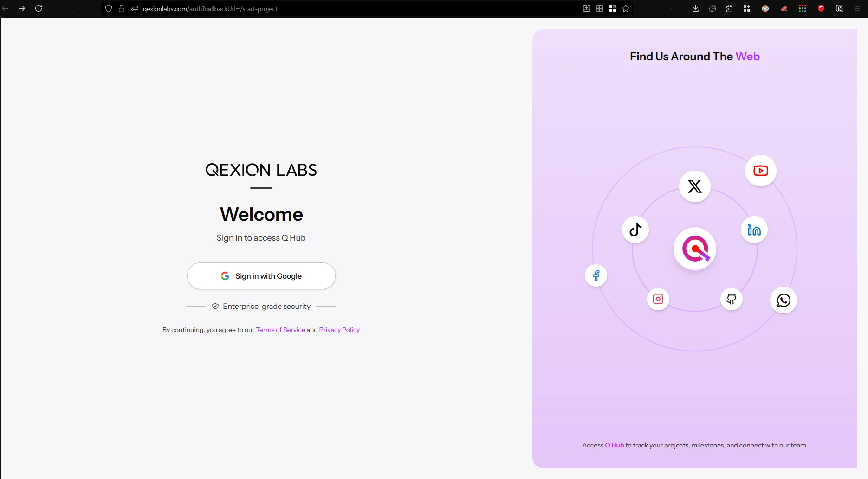868x479 pixels.
Task: Launch the Notion extension icon
Action: click(840, 8)
